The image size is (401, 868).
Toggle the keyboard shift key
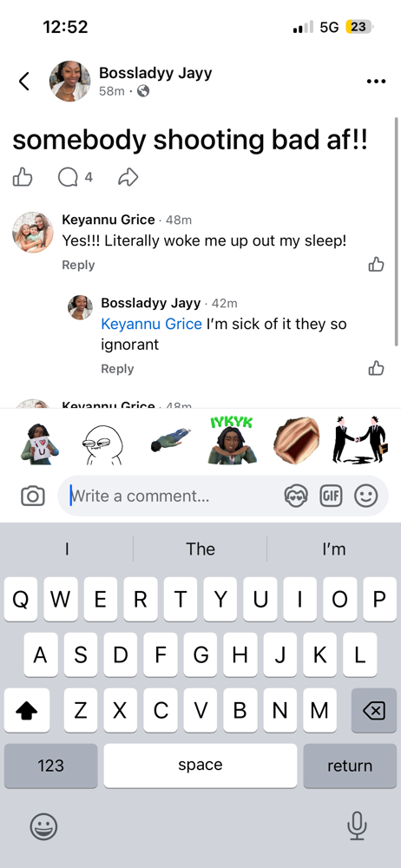27,710
